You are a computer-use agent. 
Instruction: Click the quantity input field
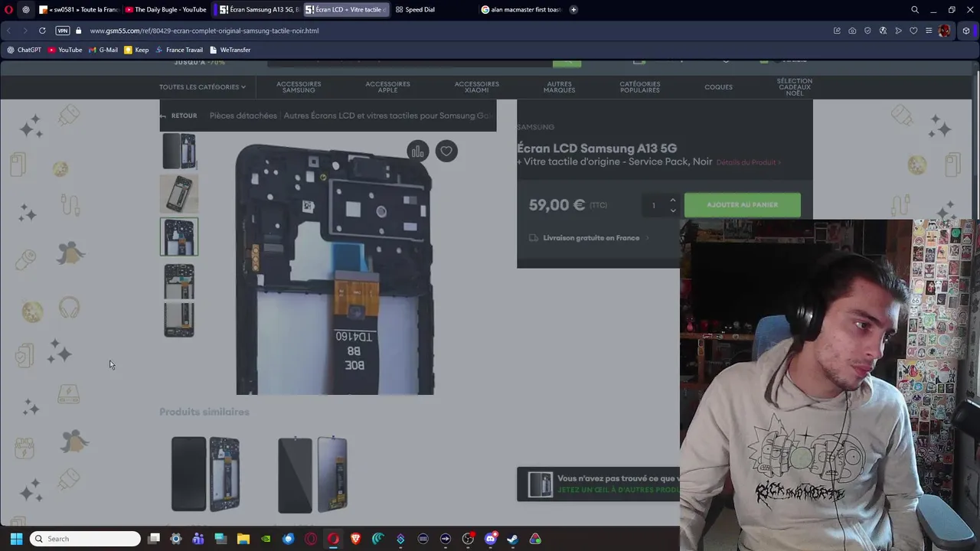coord(654,205)
